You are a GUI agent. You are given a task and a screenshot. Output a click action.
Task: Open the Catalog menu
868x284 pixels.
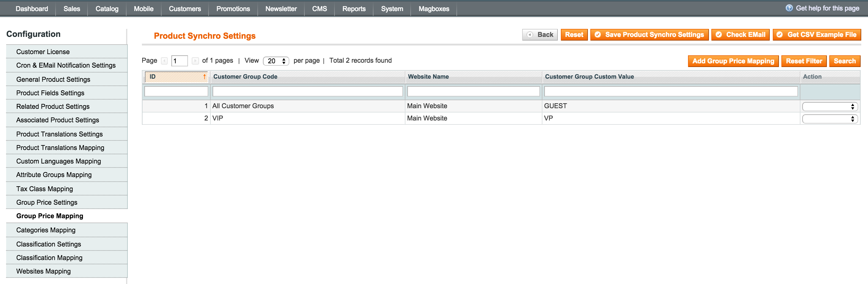tap(107, 9)
